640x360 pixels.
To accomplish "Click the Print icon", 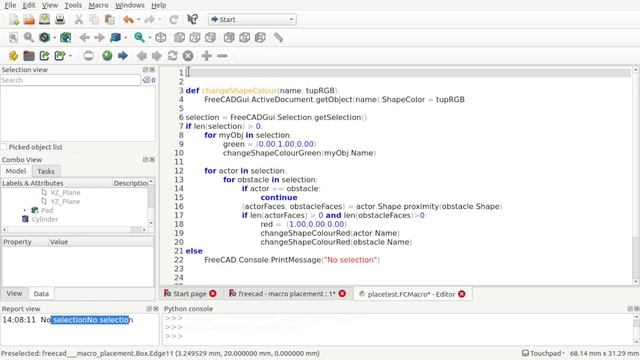I will [x=60, y=19].
